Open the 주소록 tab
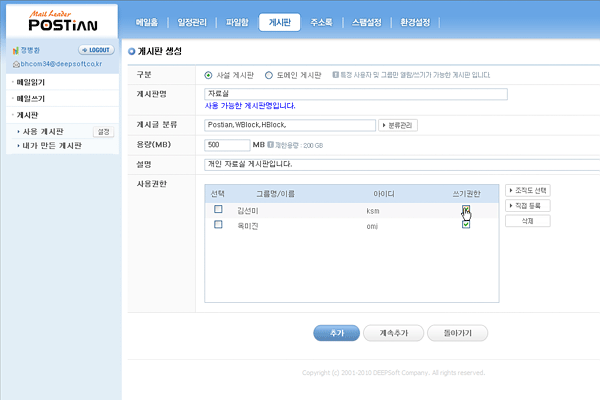This screenshot has height=400, width=600. point(321,23)
